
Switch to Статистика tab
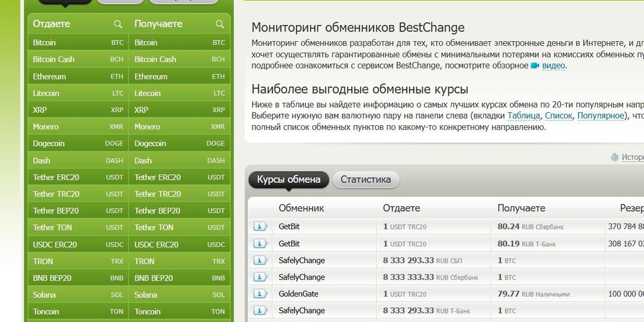(x=366, y=180)
